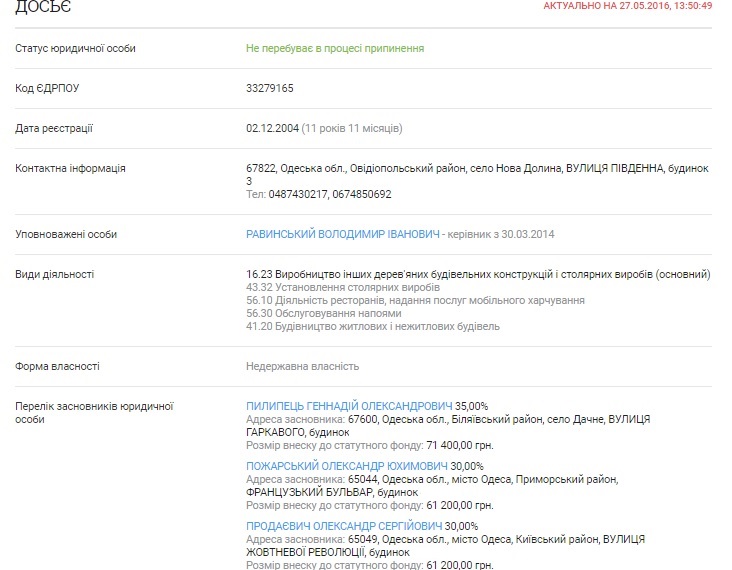Click activity 56.30 Обслуговування напоями
The height and width of the screenshot is (570, 732).
point(324,313)
